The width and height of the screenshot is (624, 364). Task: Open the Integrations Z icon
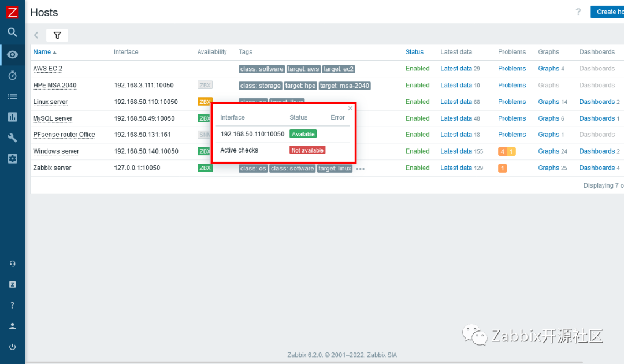pyautogui.click(x=12, y=284)
